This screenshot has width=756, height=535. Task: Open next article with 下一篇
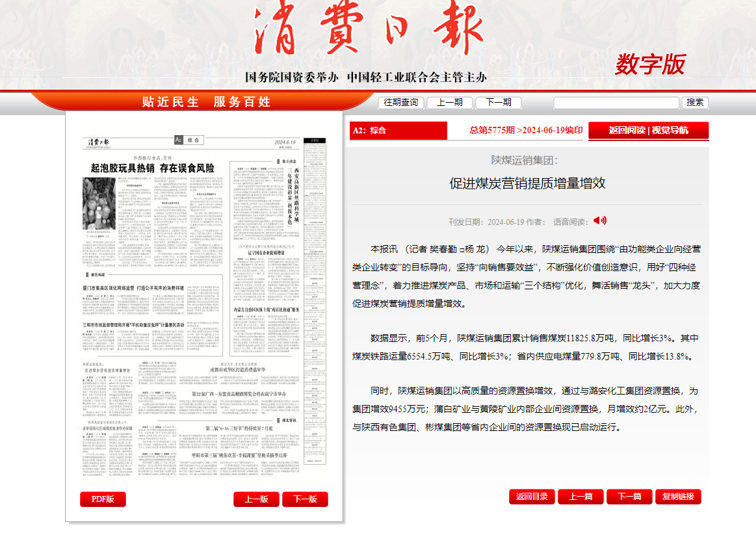point(629,497)
